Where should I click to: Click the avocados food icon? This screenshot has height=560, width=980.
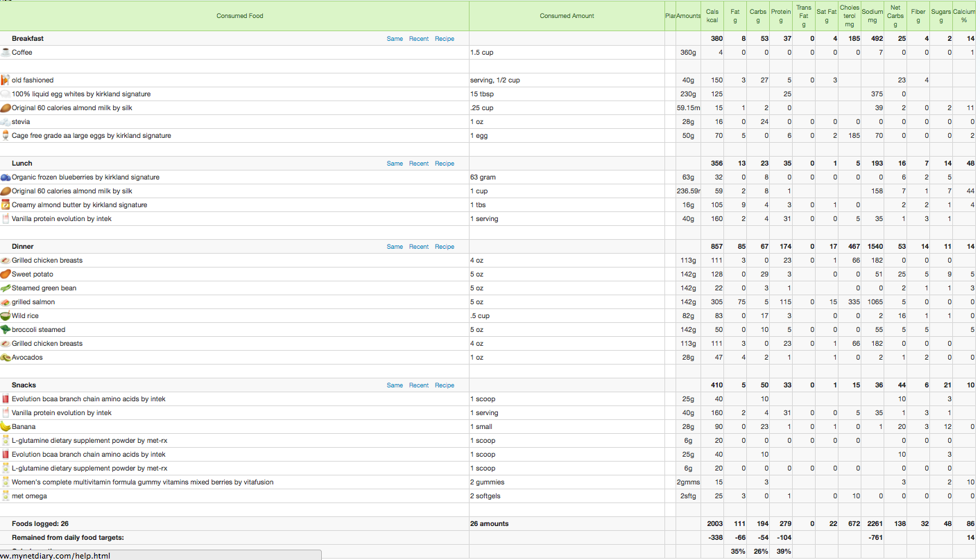coord(6,358)
